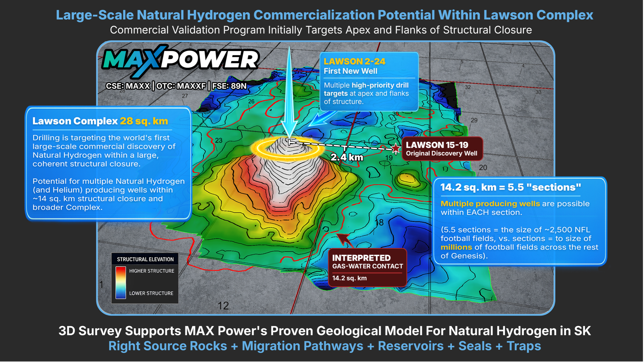Click "GAS-WATER CONTACT" label
Viewport: 644px width, 362px height.
click(x=368, y=267)
